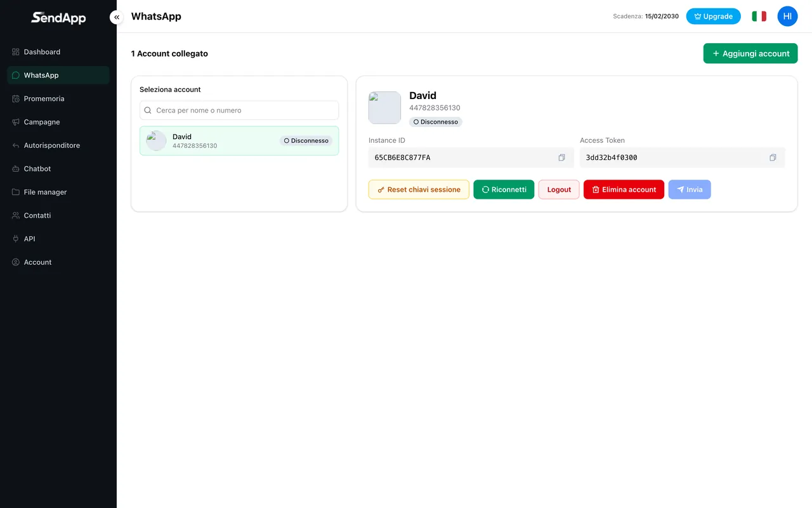Open the Dashboard sidebar item
812x508 pixels.
[x=58, y=52]
